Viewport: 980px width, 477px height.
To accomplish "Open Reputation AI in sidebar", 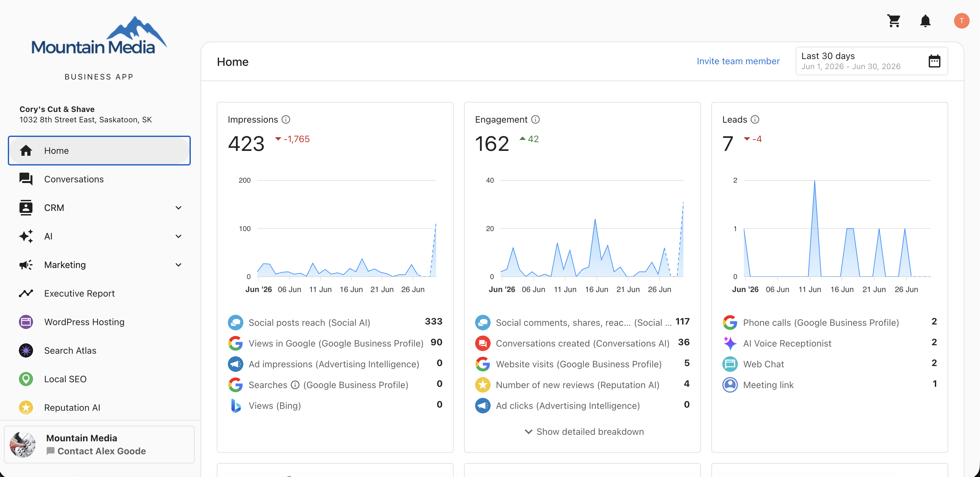I will (99, 407).
